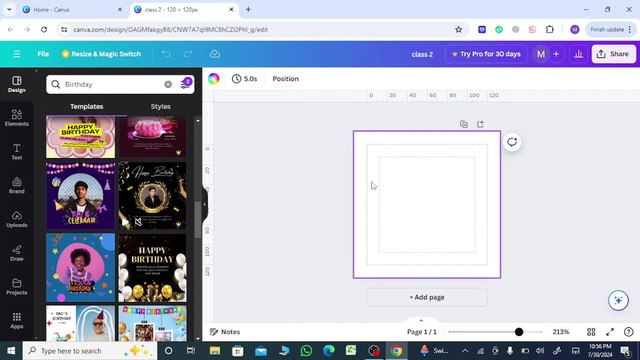
Task: Open the Design panel in sidebar
Action: [x=17, y=84]
